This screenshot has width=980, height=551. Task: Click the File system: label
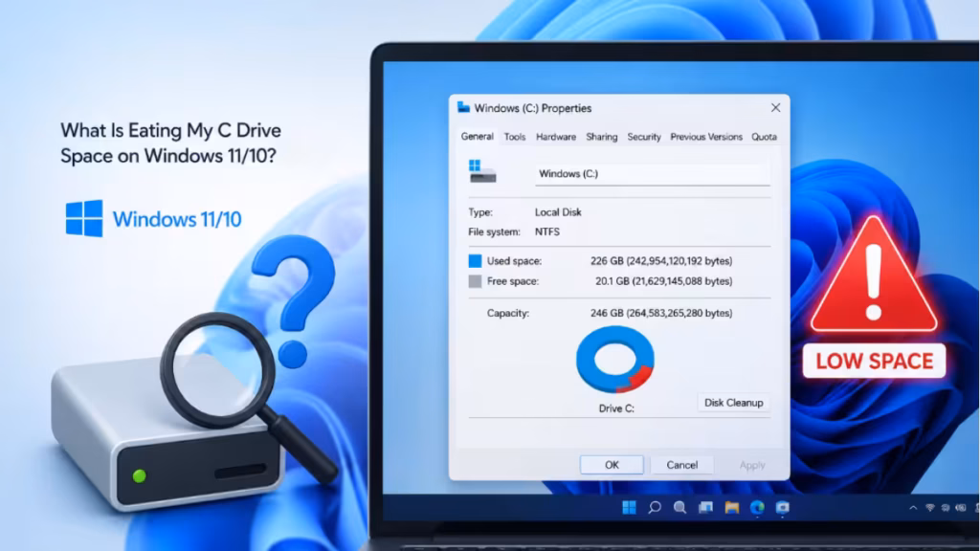pos(494,231)
